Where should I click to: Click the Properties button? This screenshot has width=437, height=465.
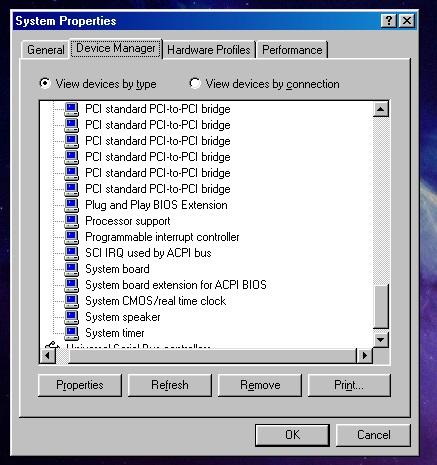[x=80, y=385]
